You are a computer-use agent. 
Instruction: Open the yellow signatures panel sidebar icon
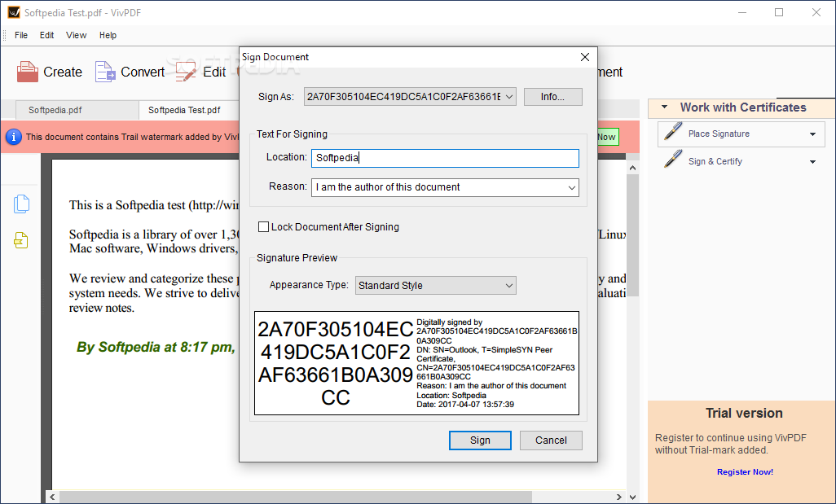[21, 240]
